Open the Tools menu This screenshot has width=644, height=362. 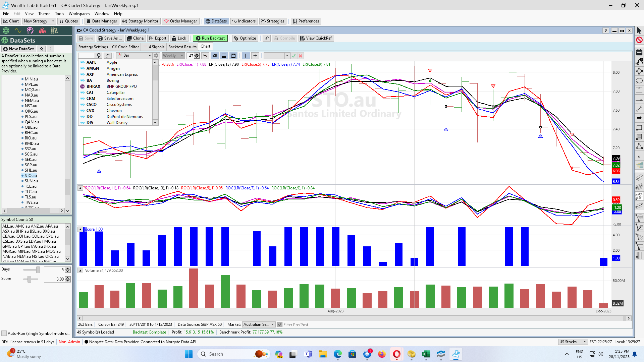point(59,14)
